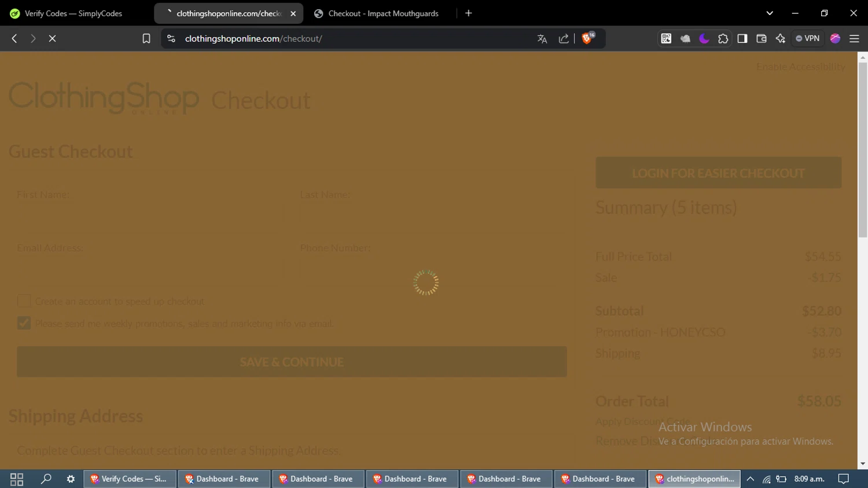868x488 pixels.
Task: Open the purple moon extension icon
Action: [704, 39]
